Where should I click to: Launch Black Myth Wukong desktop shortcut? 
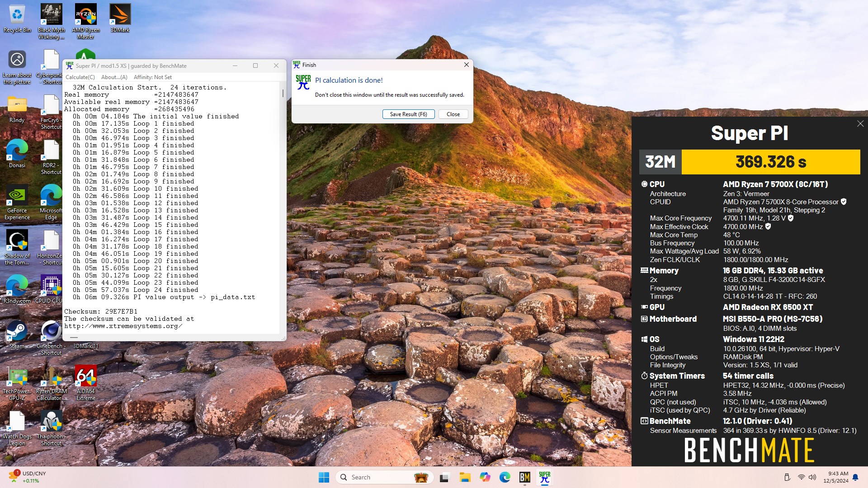click(51, 21)
